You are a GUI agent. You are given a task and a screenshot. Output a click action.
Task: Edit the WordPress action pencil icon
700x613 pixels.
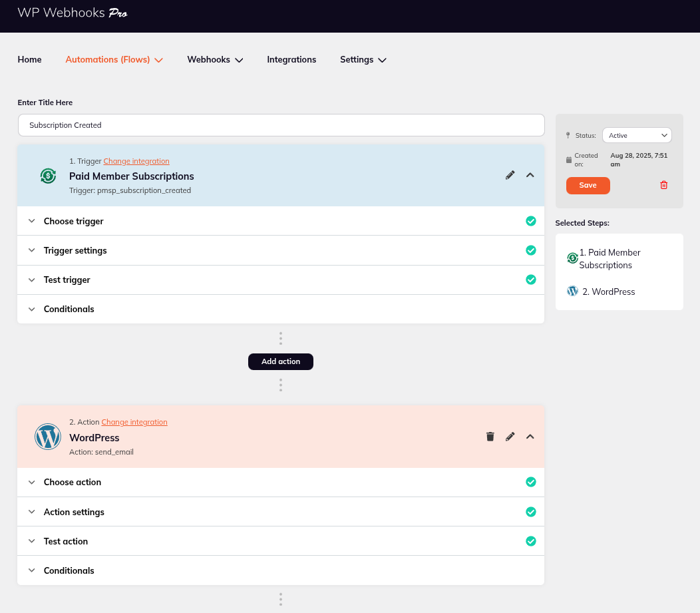(510, 436)
